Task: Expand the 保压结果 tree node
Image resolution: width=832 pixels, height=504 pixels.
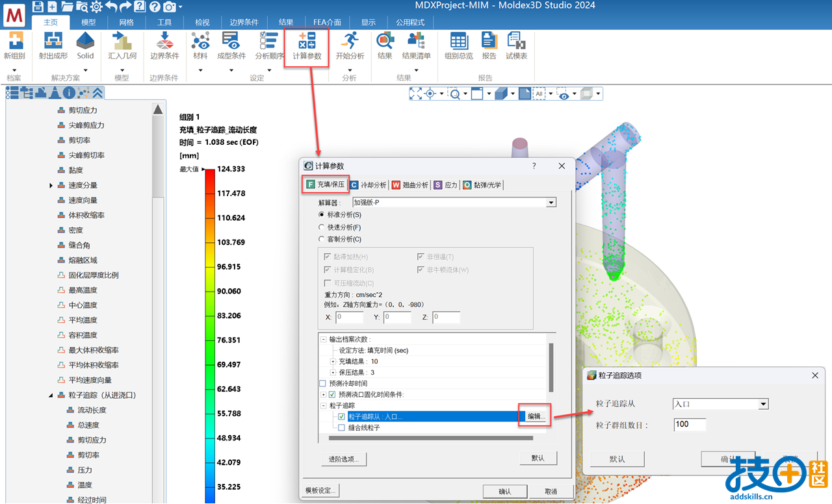Action: (x=333, y=372)
